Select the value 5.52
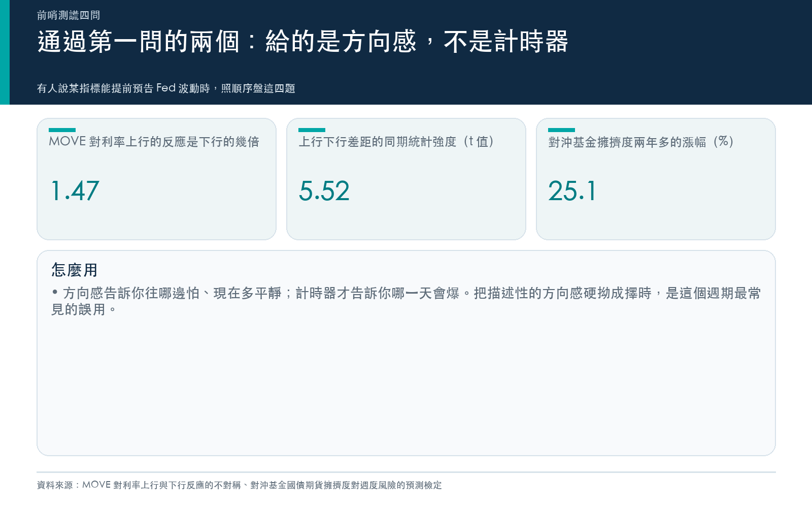The height and width of the screenshot is (508, 812). [324, 191]
